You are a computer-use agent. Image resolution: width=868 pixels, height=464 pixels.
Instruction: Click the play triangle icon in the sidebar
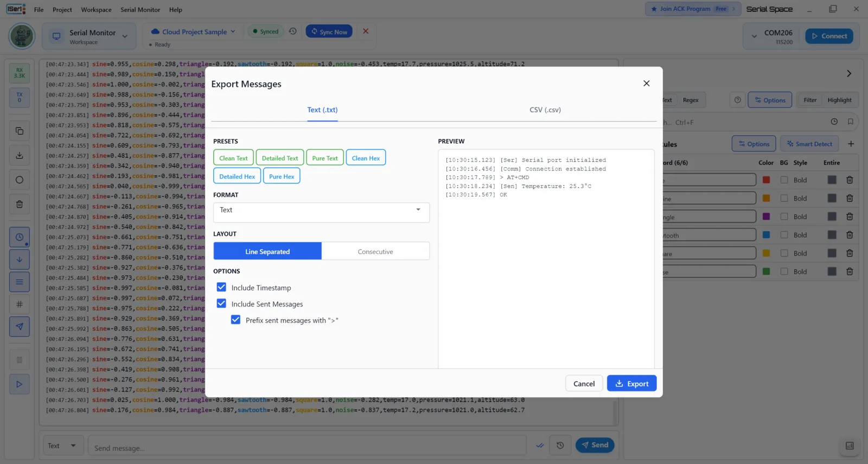pos(20,384)
